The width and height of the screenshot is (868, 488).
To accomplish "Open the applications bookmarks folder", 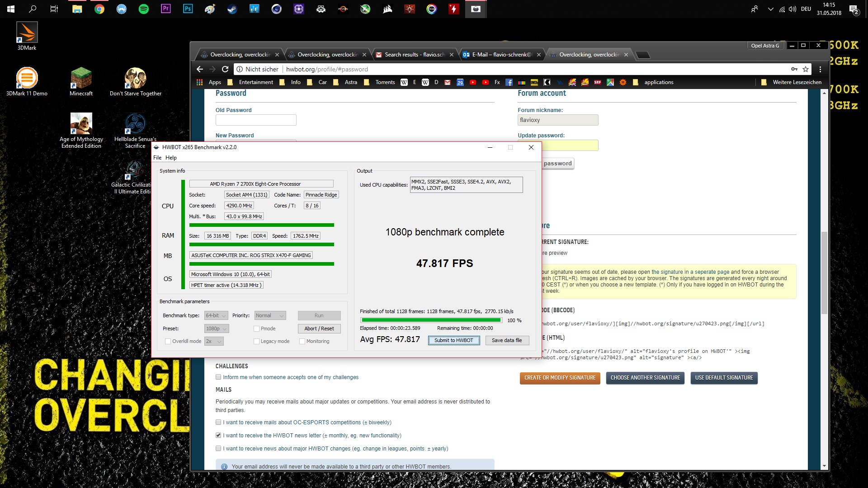I will point(653,82).
